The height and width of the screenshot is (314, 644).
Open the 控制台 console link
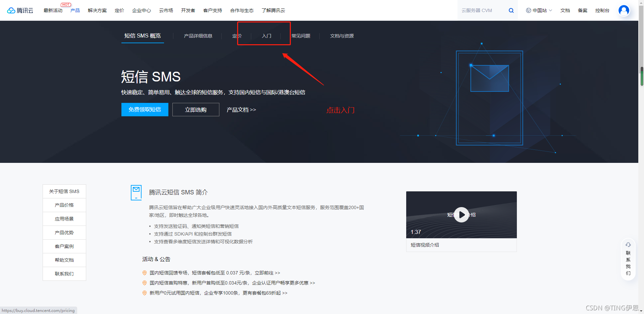point(602,10)
